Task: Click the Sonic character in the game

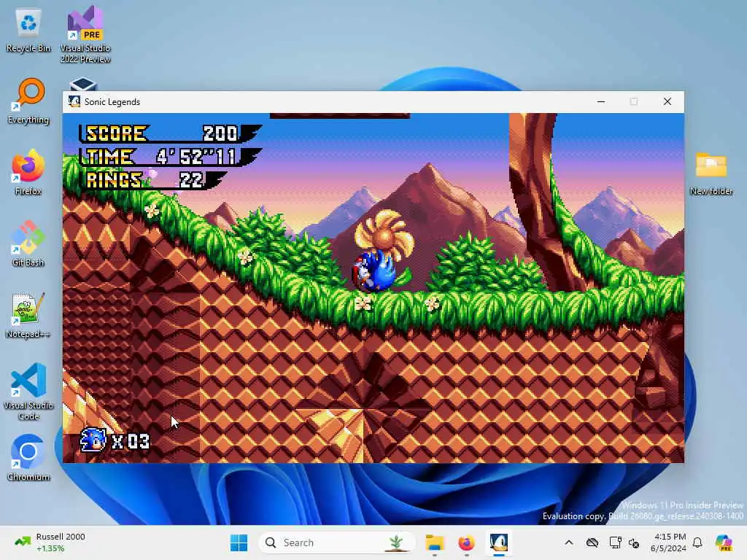Action: coord(374,272)
